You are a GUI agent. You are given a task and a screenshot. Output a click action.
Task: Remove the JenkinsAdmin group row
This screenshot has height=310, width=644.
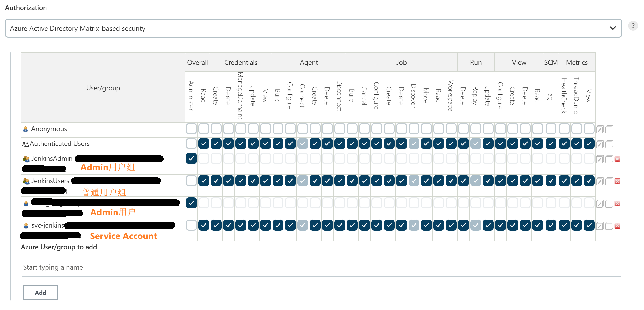click(617, 159)
